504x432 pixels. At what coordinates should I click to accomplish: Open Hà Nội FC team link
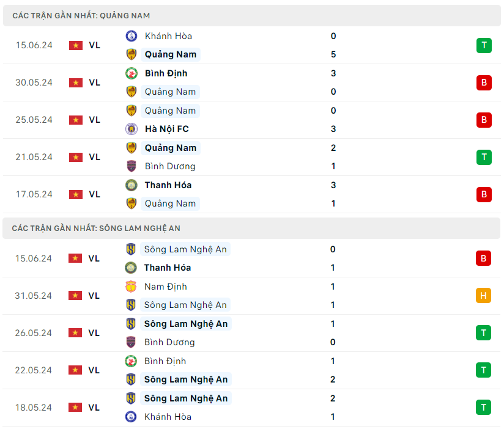[x=165, y=129]
